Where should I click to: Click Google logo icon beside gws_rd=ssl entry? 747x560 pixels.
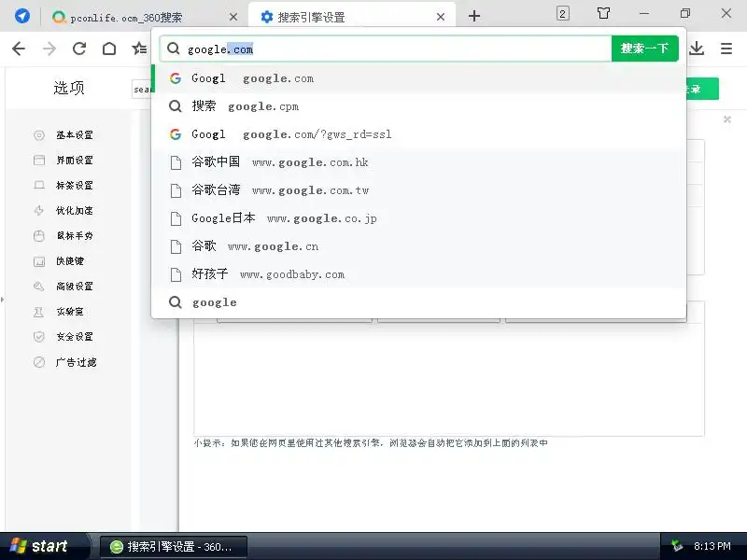(x=176, y=134)
